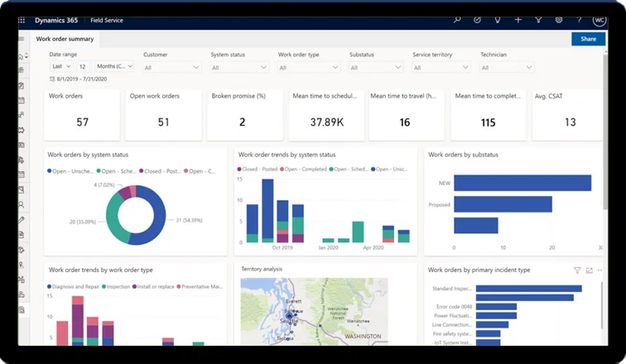Click the Avg. CSAT 13 card
This screenshot has width=626, height=364.
[x=567, y=115]
